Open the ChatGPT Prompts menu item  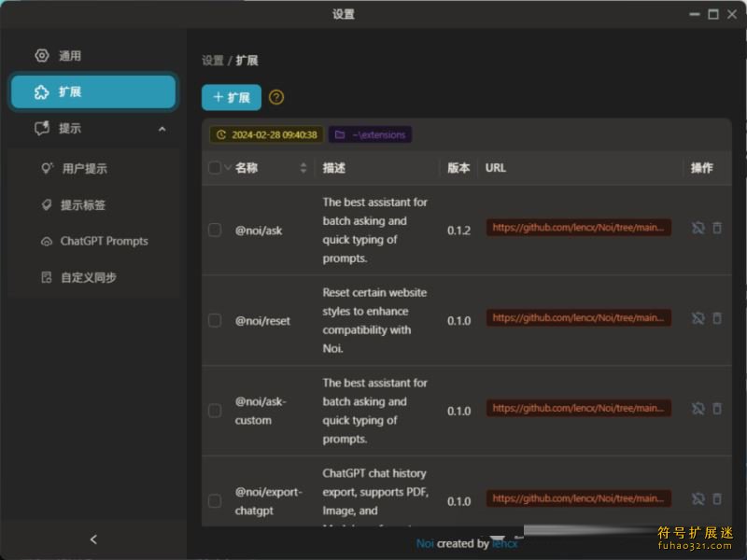(104, 241)
